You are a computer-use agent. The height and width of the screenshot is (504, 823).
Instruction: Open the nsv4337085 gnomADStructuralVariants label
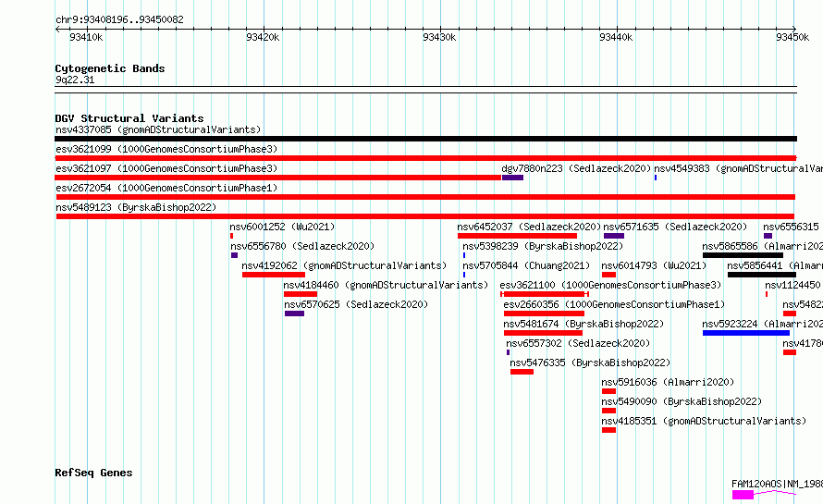[x=158, y=129]
